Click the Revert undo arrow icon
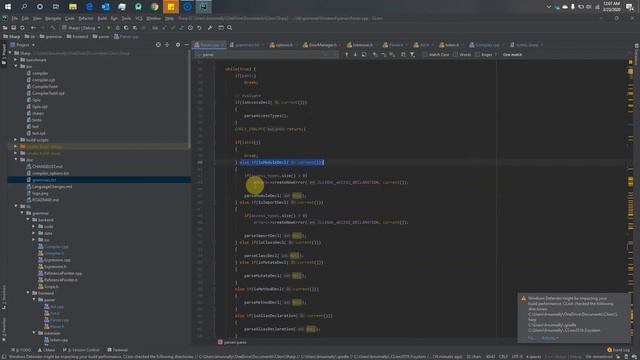This screenshot has height=360, width=640. pos(199,28)
